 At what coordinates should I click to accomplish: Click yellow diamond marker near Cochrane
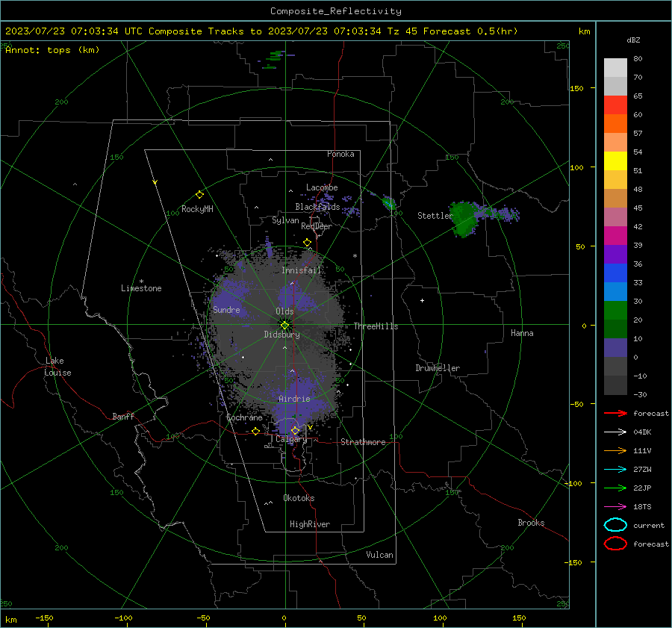255,431
